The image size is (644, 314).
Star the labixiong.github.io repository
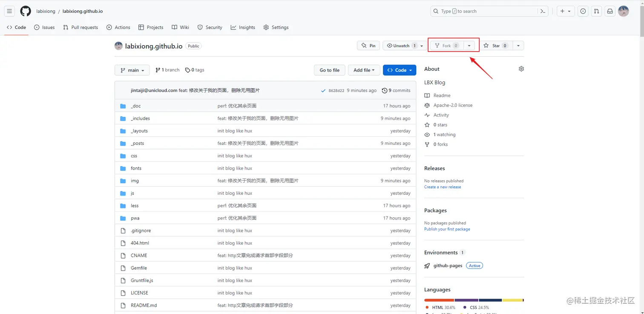tap(495, 46)
